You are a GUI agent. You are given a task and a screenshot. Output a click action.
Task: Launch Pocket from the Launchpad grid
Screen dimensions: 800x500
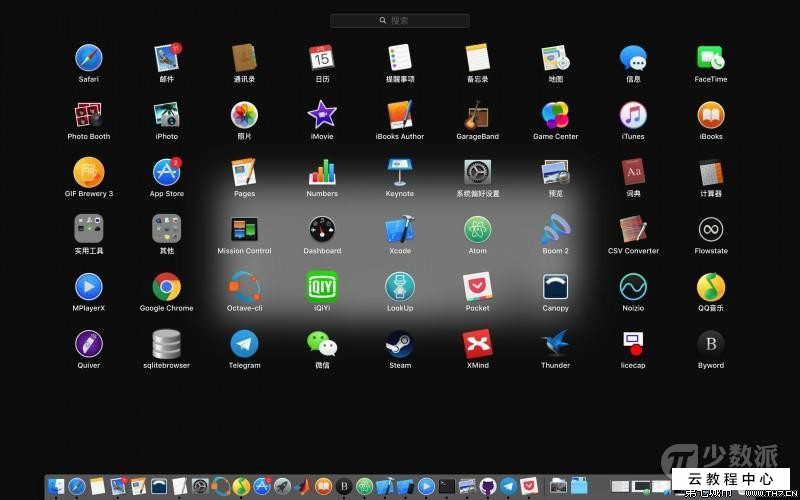click(478, 286)
